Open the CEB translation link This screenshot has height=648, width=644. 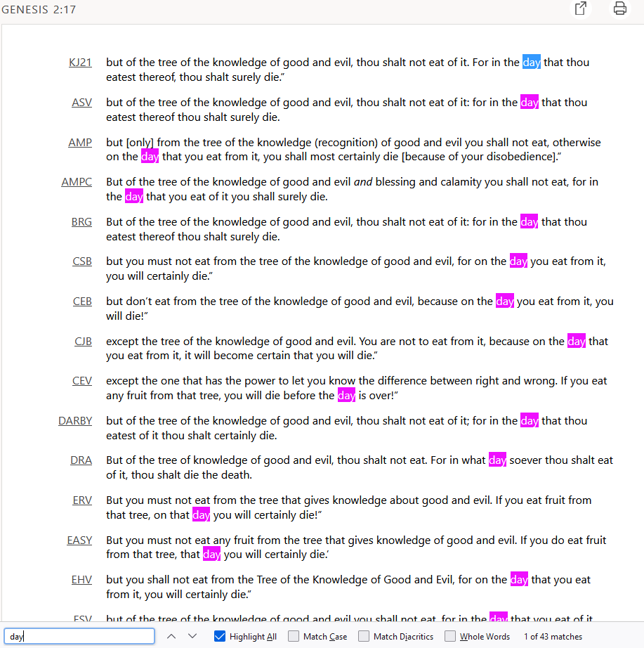(82, 302)
